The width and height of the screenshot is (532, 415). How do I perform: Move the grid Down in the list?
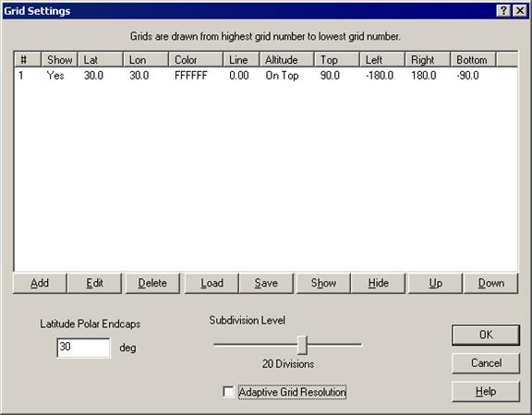pos(491,283)
